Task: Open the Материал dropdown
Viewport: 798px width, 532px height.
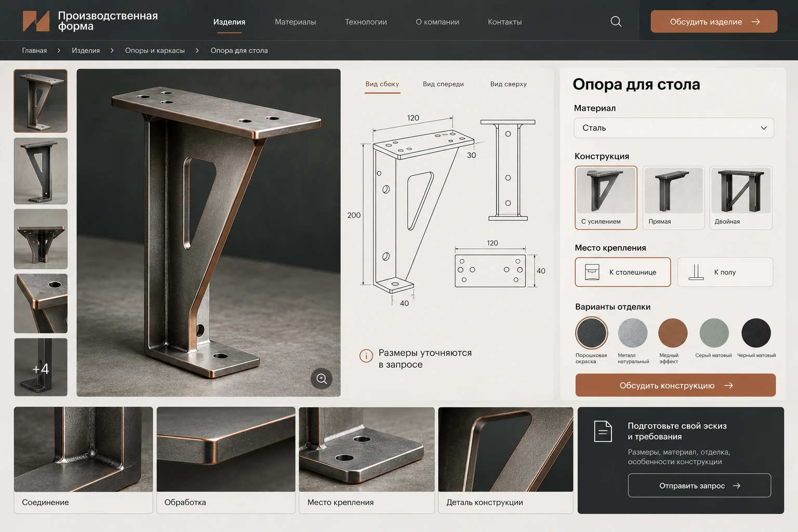Action: coord(674,128)
